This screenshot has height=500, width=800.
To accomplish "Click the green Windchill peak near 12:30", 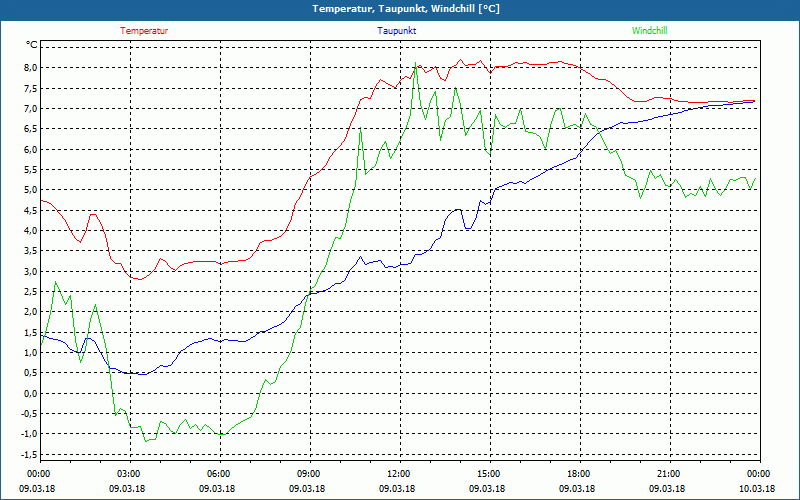I will pos(415,63).
